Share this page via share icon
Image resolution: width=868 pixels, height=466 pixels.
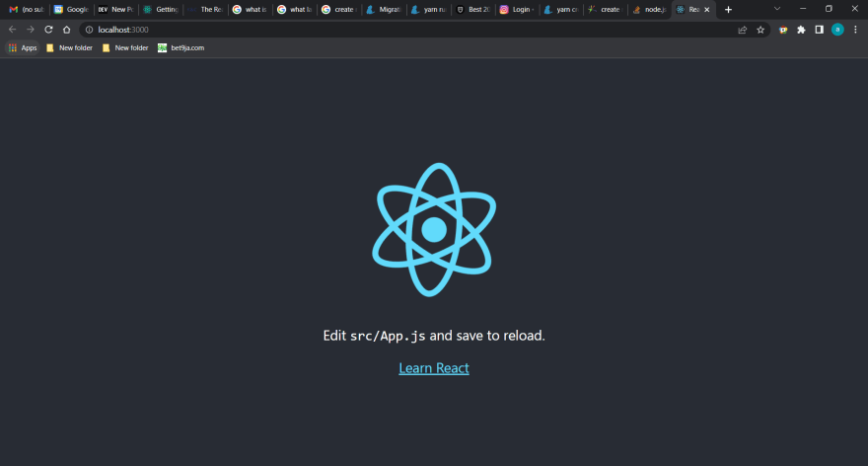pyautogui.click(x=743, y=30)
